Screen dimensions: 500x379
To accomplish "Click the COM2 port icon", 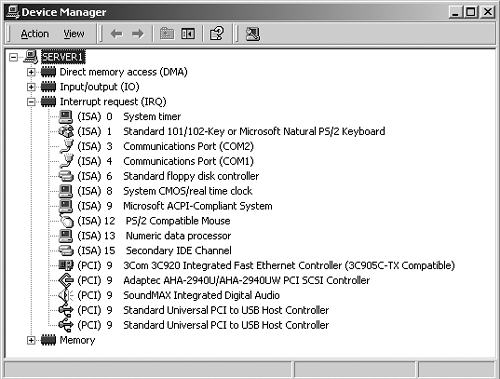I will pyautogui.click(x=66, y=146).
